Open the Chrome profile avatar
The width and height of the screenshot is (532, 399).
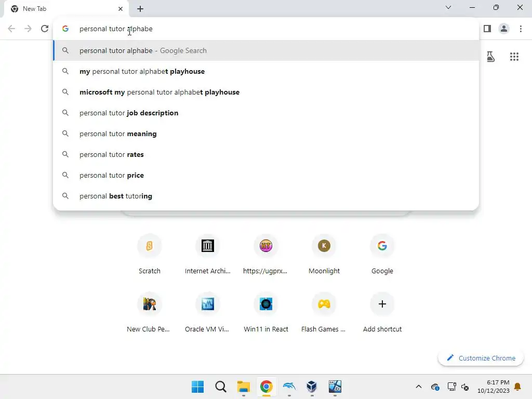(504, 29)
